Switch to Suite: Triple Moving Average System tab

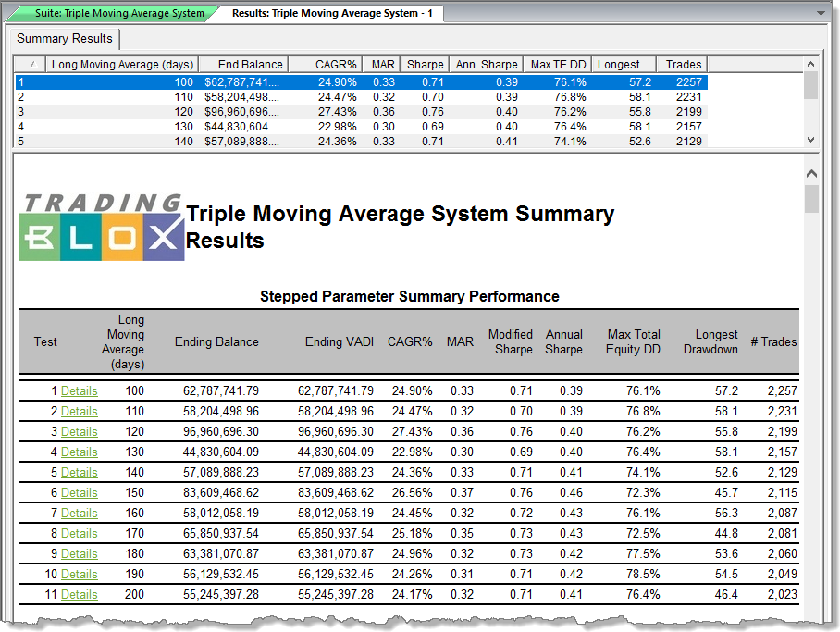[x=119, y=13]
